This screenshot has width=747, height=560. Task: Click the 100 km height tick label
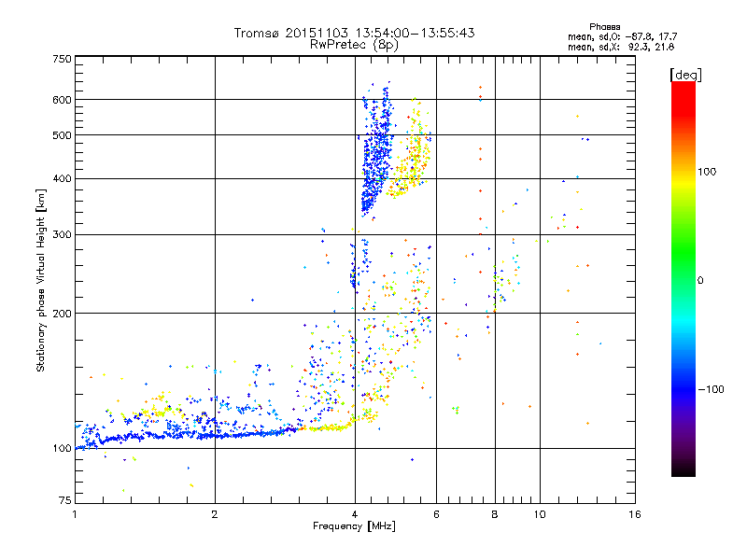pyautogui.click(x=62, y=448)
